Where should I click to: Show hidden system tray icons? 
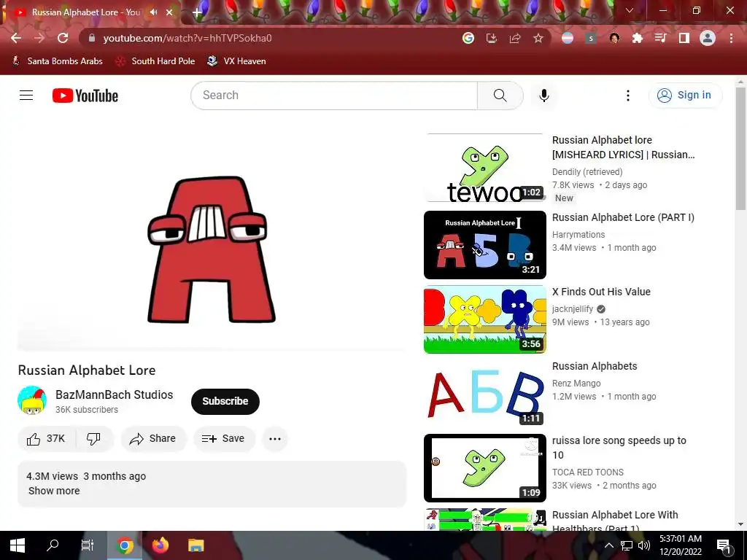pos(609,545)
